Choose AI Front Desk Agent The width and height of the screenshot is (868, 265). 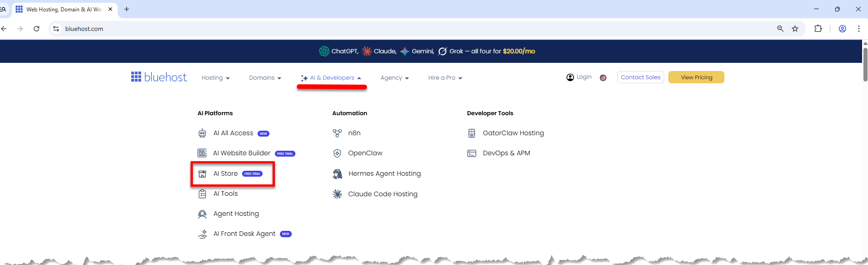(x=245, y=234)
